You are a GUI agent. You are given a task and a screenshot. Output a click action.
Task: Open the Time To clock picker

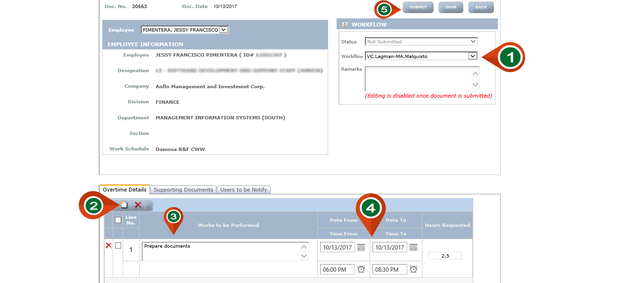pyautogui.click(x=413, y=269)
